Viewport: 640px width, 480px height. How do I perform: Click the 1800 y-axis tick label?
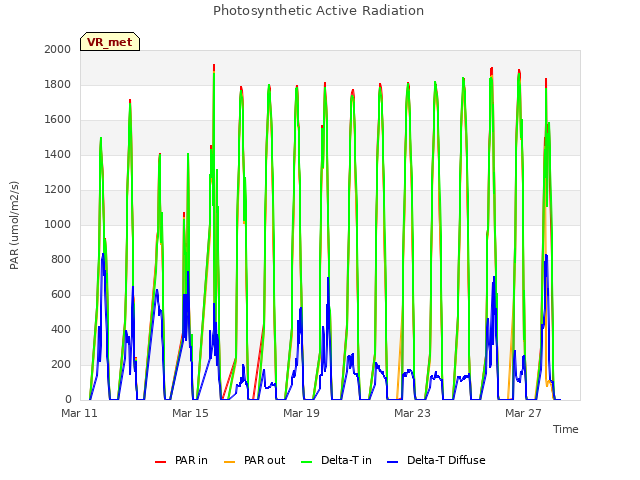click(58, 84)
